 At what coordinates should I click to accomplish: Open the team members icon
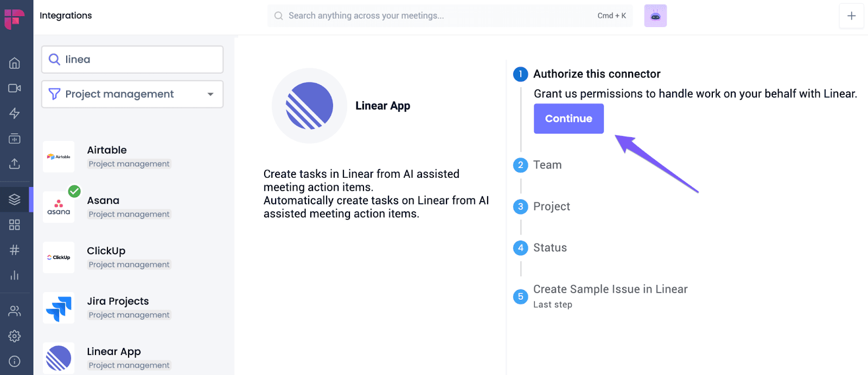point(15,311)
